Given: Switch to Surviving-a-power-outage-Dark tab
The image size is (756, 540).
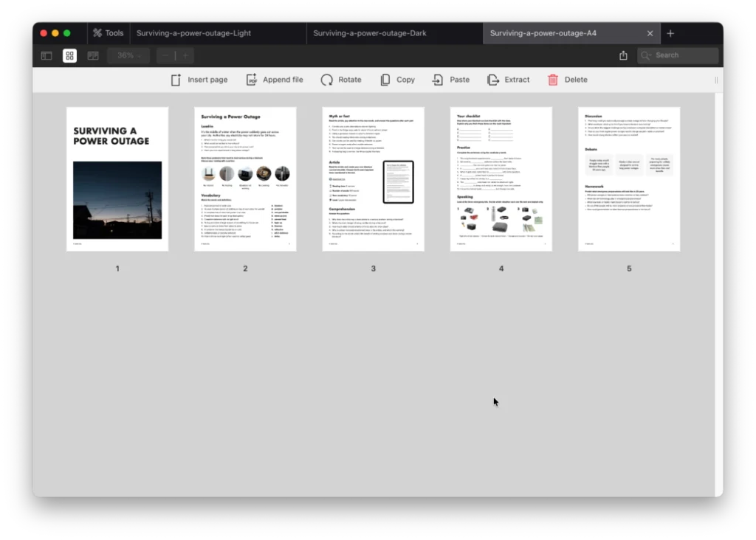Looking at the screenshot, I should [x=369, y=33].
